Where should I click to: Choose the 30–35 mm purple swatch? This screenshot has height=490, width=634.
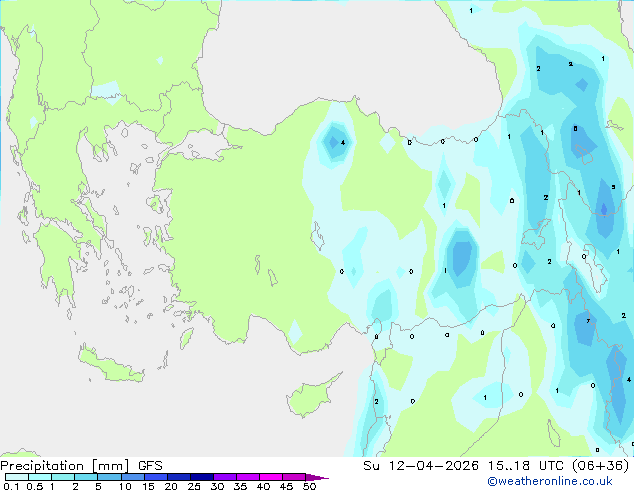coord(225,477)
